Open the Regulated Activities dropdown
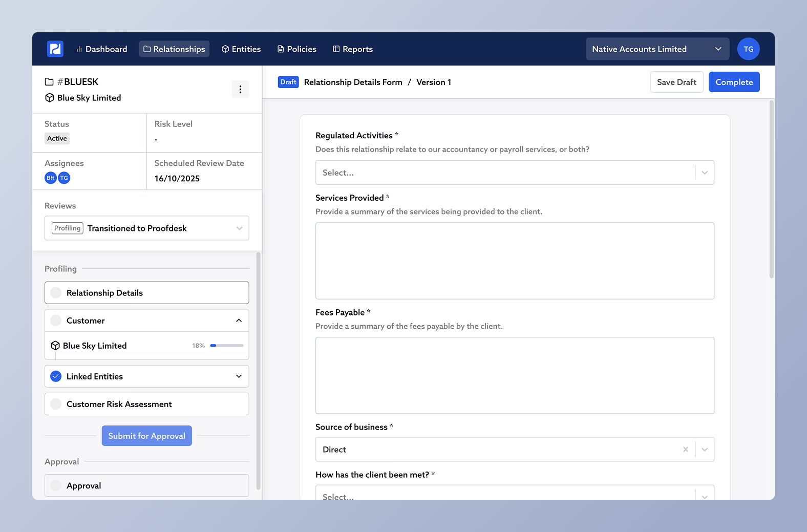The image size is (807, 532). coord(514,173)
